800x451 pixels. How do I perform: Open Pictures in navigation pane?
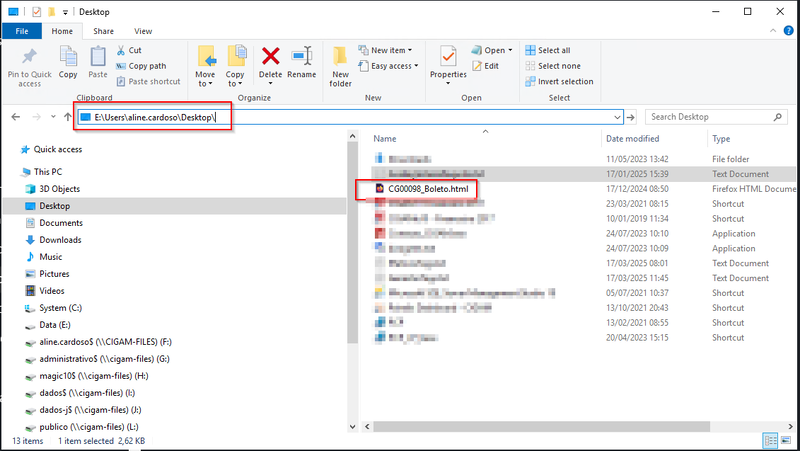(47, 274)
